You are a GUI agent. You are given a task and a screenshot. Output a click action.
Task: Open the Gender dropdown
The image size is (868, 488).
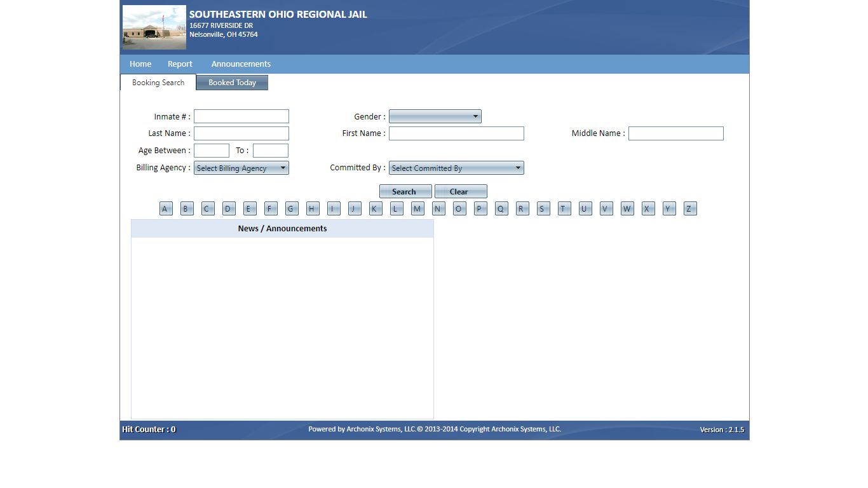[435, 116]
